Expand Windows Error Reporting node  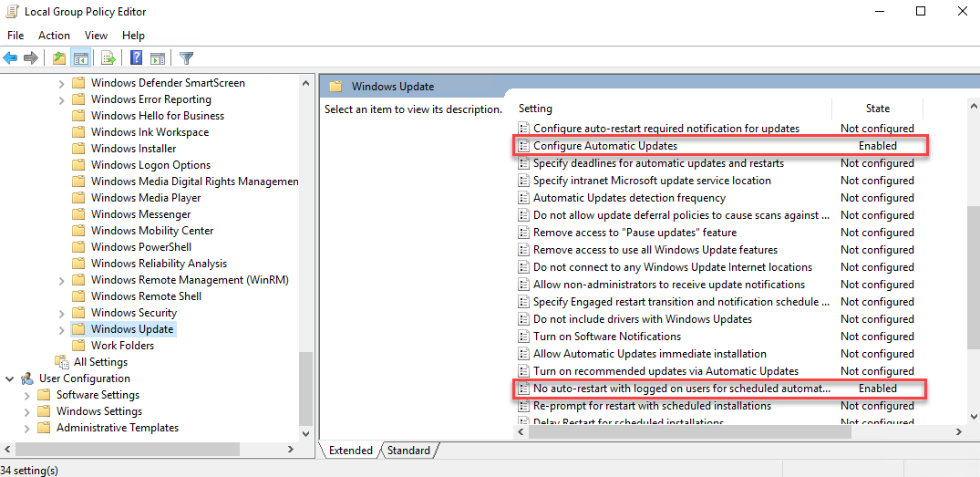coord(61,99)
